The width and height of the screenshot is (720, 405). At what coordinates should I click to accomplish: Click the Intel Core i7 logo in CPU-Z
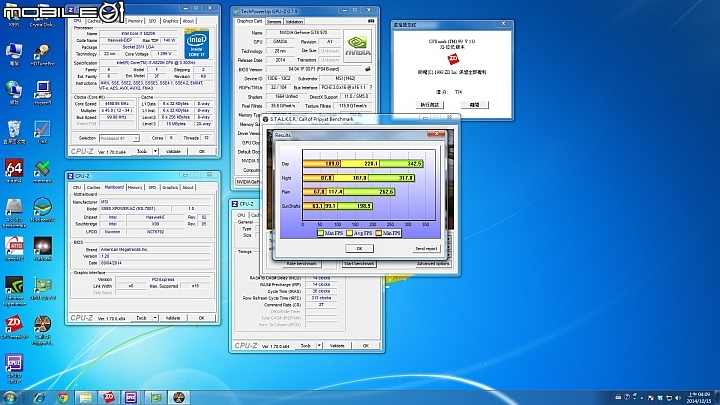[x=197, y=44]
